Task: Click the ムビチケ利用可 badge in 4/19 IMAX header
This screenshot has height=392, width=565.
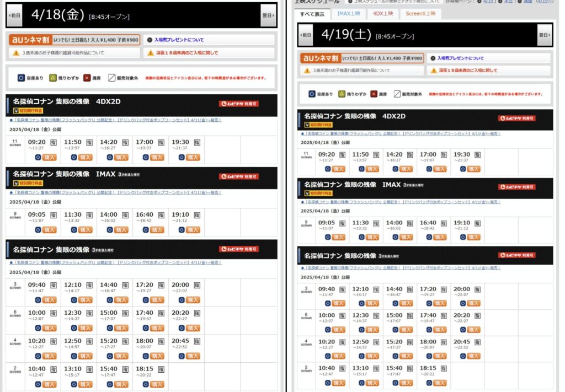Action: point(516,187)
